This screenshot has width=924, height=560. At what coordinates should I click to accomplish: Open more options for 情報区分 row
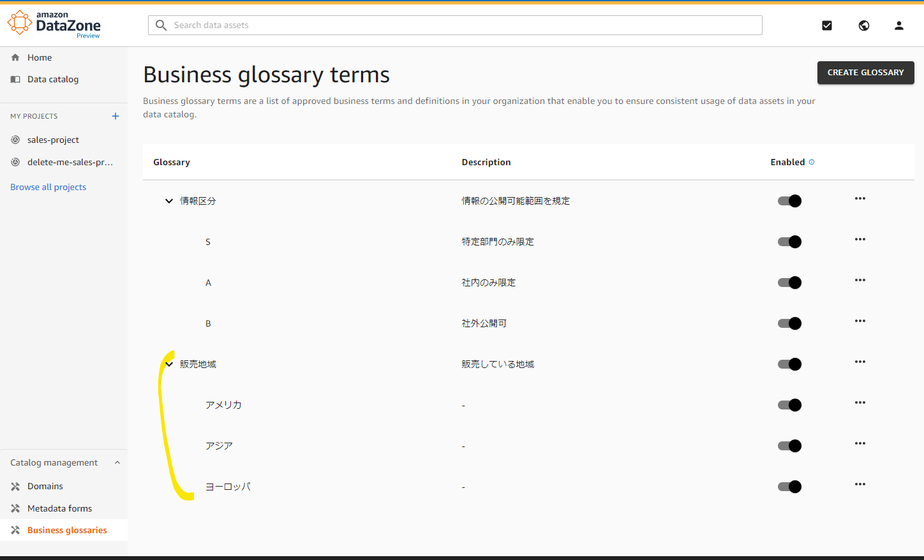(x=860, y=198)
